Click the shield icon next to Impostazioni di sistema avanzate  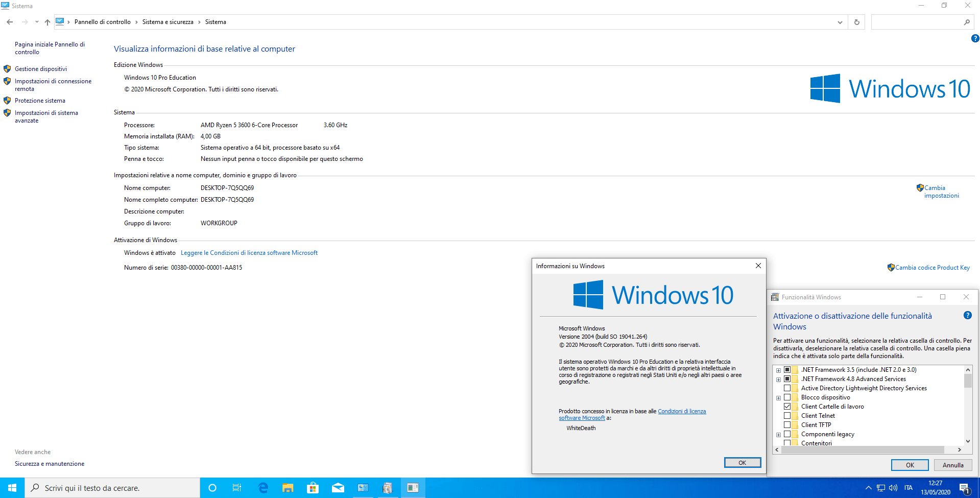click(7, 112)
